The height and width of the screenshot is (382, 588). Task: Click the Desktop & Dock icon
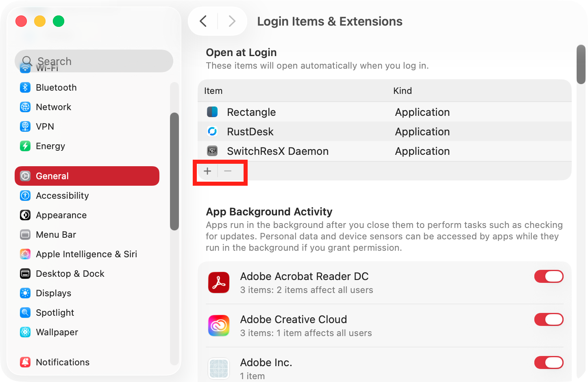point(25,273)
